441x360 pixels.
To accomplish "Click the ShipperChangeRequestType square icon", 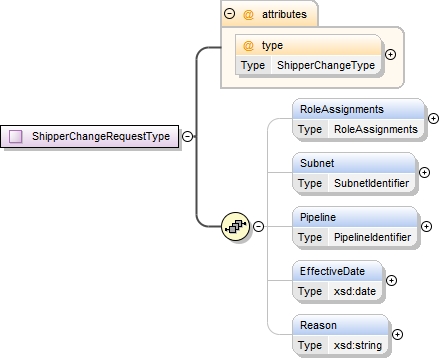I will point(16,136).
